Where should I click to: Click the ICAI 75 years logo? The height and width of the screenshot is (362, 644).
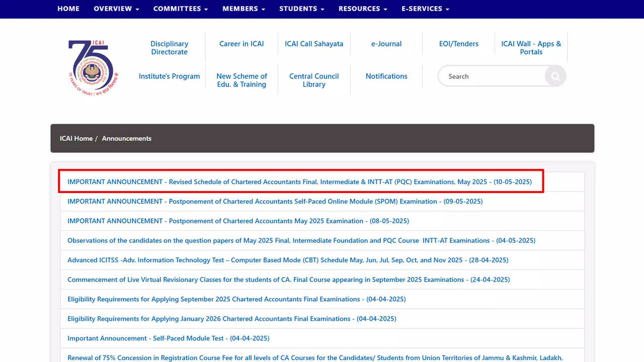click(93, 67)
